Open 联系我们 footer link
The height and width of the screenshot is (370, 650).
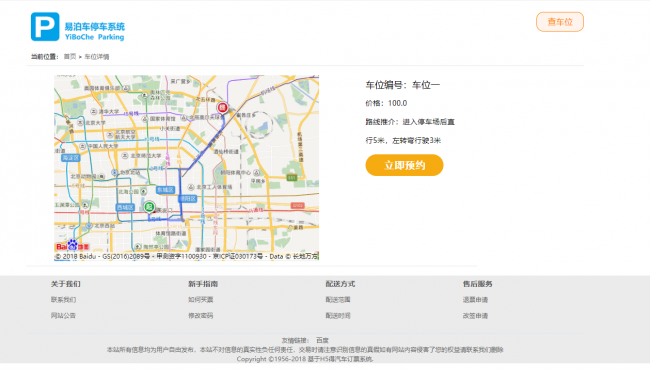click(x=63, y=300)
